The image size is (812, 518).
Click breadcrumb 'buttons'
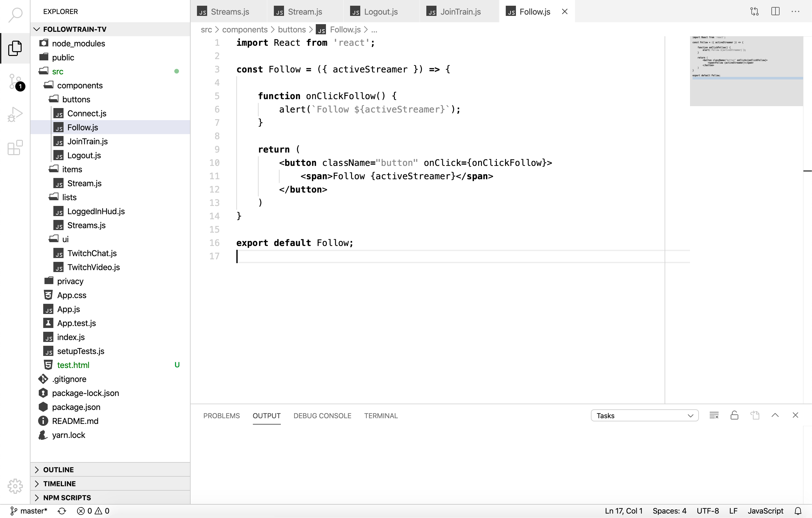click(x=292, y=30)
